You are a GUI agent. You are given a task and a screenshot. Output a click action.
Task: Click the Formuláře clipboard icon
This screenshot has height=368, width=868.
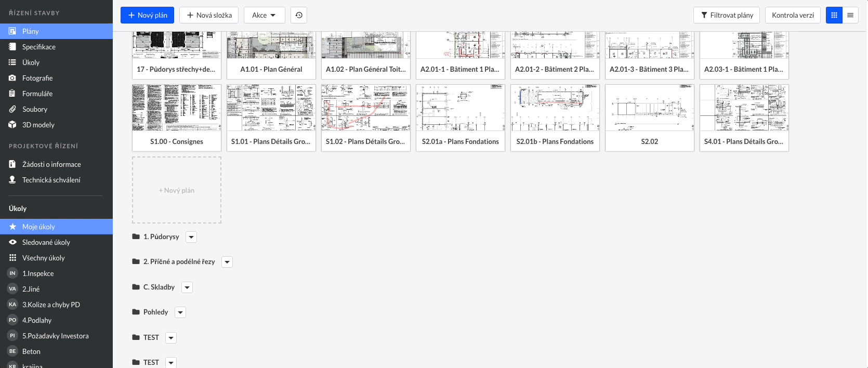click(12, 94)
